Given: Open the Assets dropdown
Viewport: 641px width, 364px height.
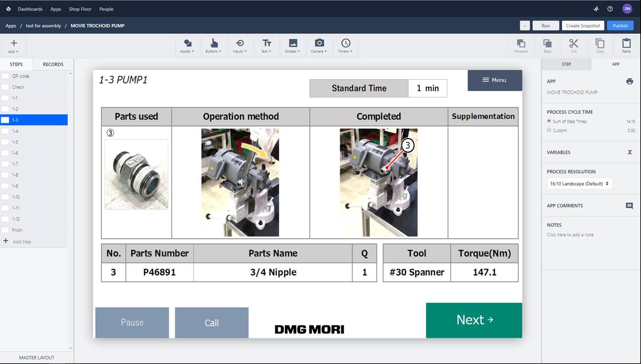Looking at the screenshot, I should [187, 45].
